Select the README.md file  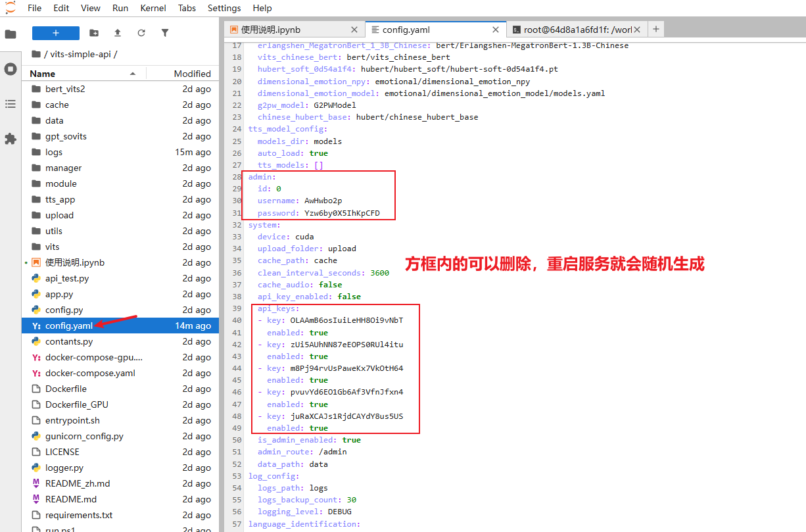click(121, 499)
